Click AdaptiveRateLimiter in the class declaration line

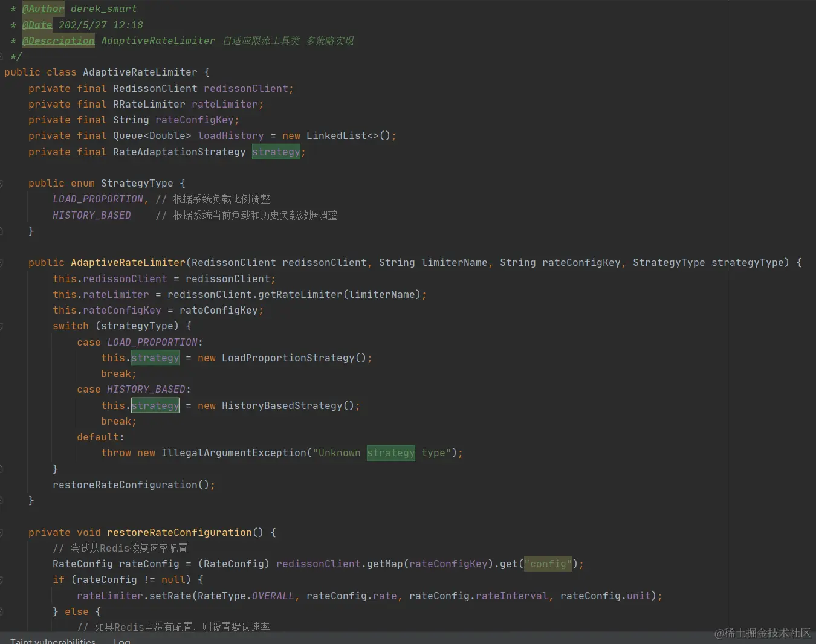pos(140,72)
